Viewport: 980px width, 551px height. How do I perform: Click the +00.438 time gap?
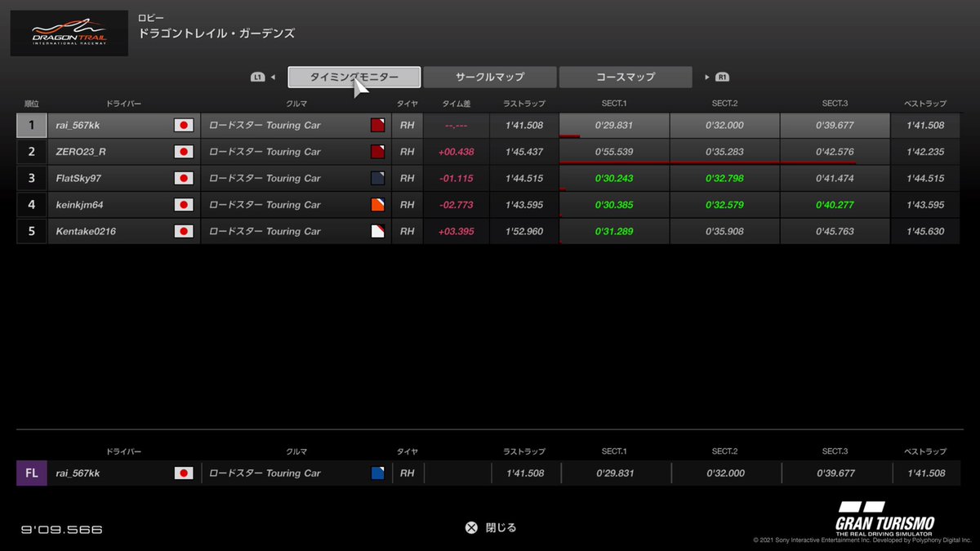[457, 152]
